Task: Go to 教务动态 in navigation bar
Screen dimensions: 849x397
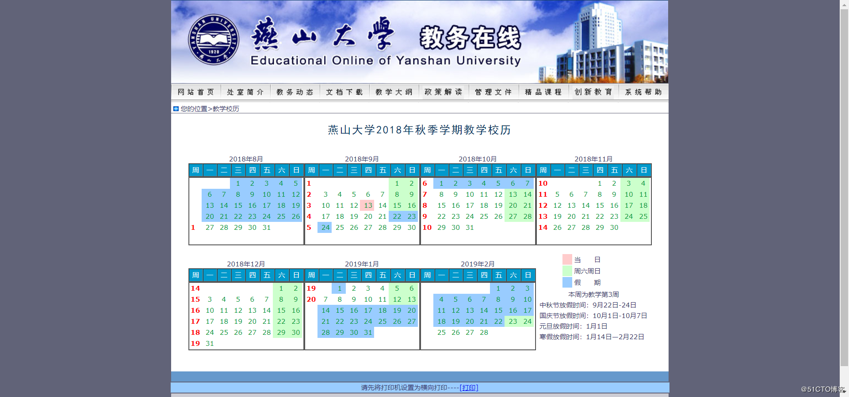Action: coord(295,92)
